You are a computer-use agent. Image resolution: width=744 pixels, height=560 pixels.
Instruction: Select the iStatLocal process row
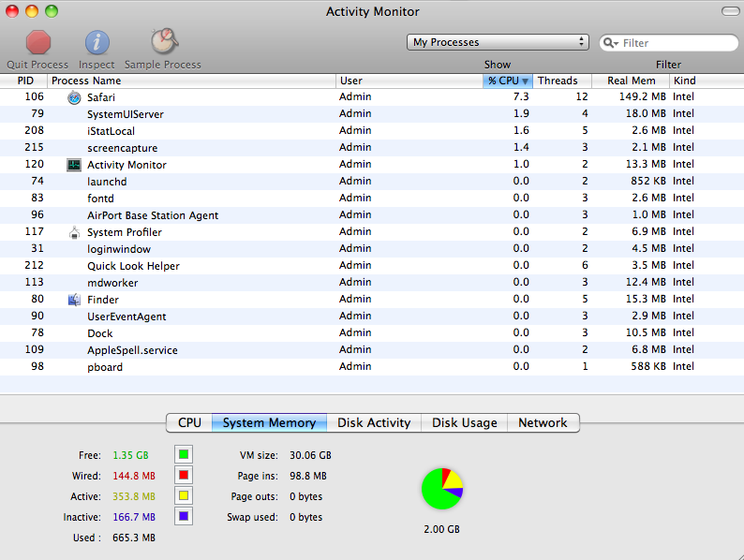pos(372,131)
